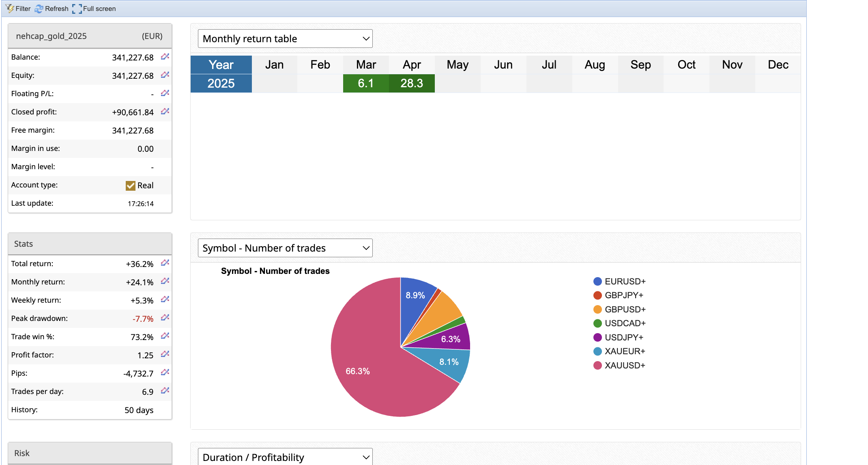Click chart icon next to Profit factor
This screenshot has width=868, height=465.
pyautogui.click(x=165, y=354)
